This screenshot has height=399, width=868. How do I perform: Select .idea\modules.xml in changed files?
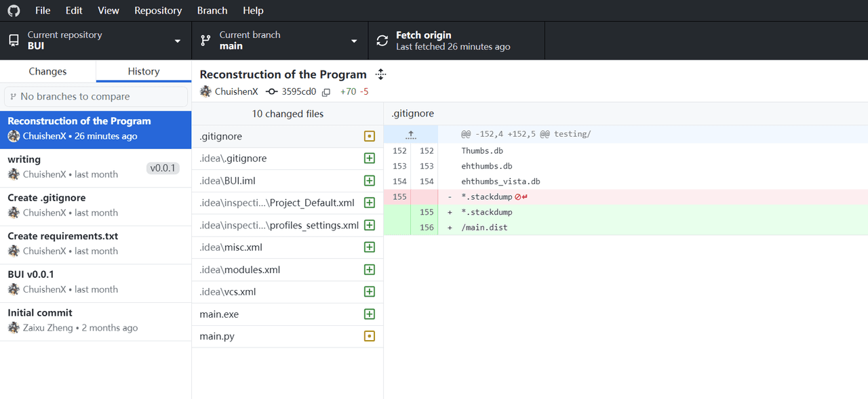[240, 270]
